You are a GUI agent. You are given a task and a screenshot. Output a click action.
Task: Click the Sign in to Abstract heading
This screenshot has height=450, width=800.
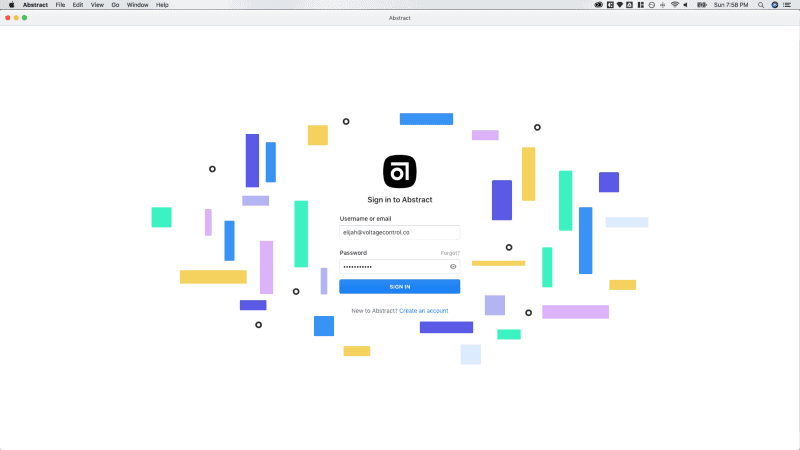399,200
